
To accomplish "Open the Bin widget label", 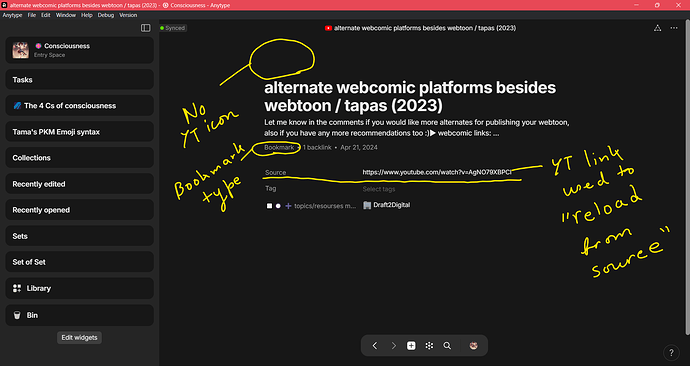I will 32,315.
